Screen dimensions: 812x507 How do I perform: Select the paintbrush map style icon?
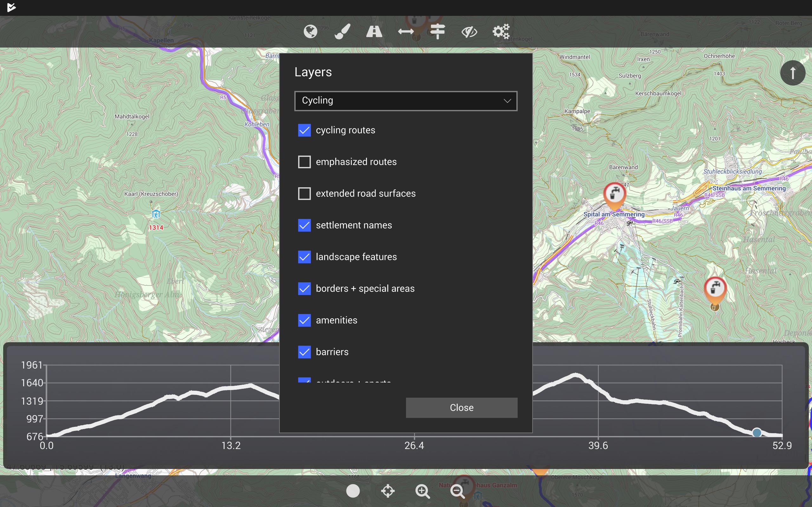click(x=342, y=31)
